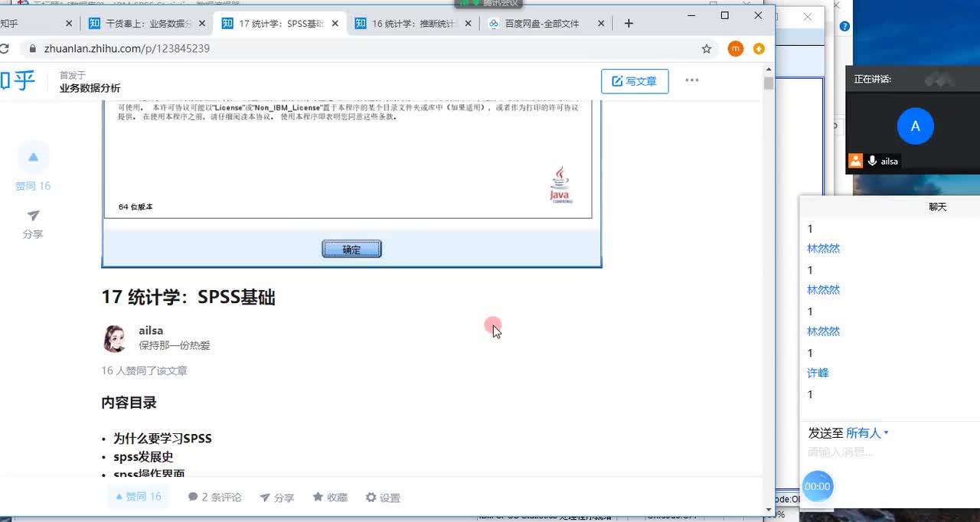This screenshot has width=980, height=522.
Task: Click the bottom bar 分享 button
Action: [276, 498]
